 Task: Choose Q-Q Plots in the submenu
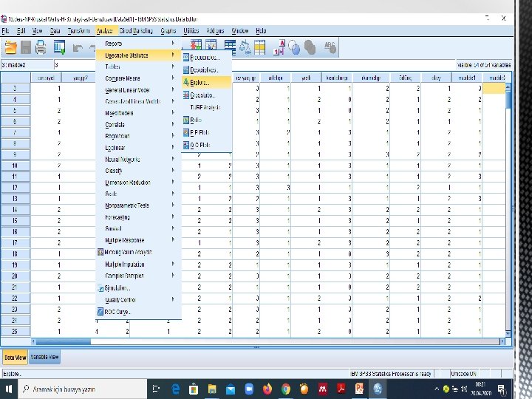[207, 145]
